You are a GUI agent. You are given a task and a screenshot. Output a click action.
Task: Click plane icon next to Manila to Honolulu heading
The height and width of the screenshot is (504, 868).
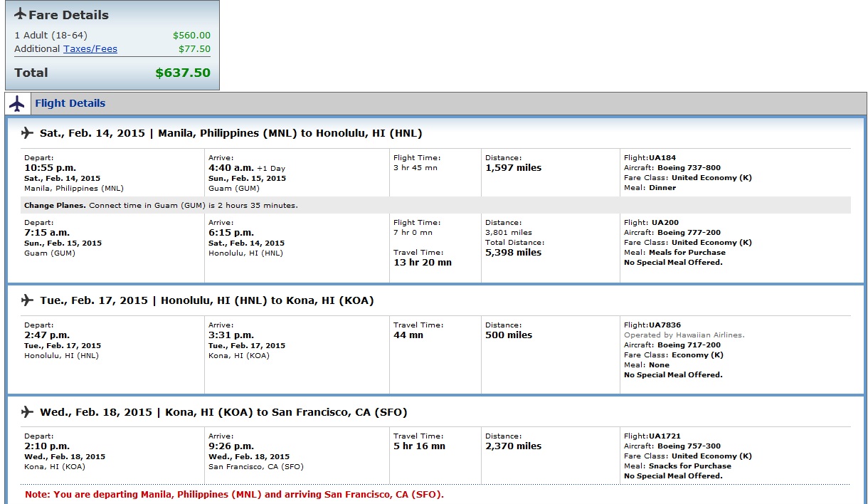[x=28, y=133]
